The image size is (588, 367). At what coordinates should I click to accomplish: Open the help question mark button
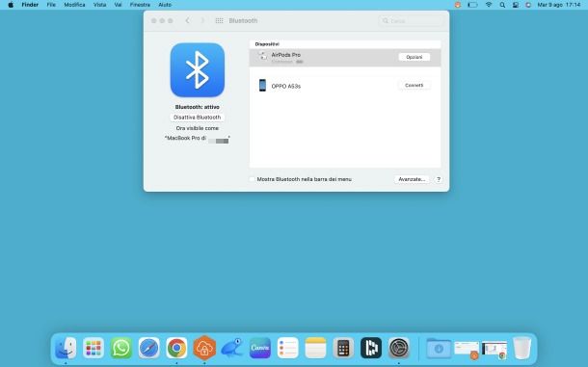pyautogui.click(x=439, y=179)
